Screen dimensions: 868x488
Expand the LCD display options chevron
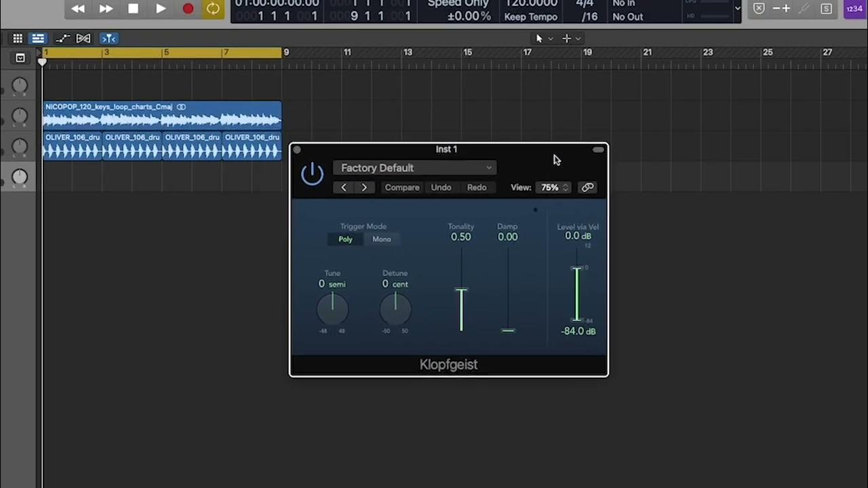pos(738,9)
